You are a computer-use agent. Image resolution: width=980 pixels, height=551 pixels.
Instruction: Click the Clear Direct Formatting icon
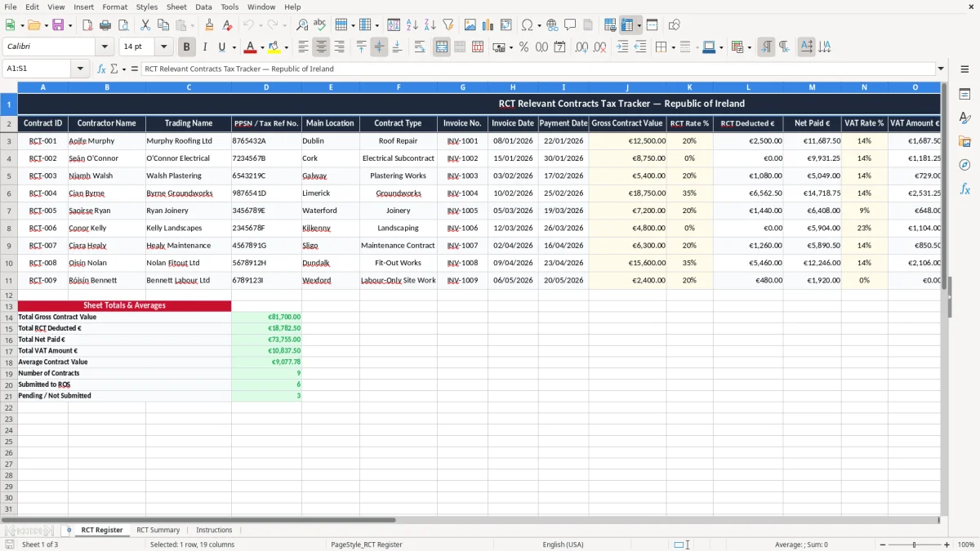point(227,25)
